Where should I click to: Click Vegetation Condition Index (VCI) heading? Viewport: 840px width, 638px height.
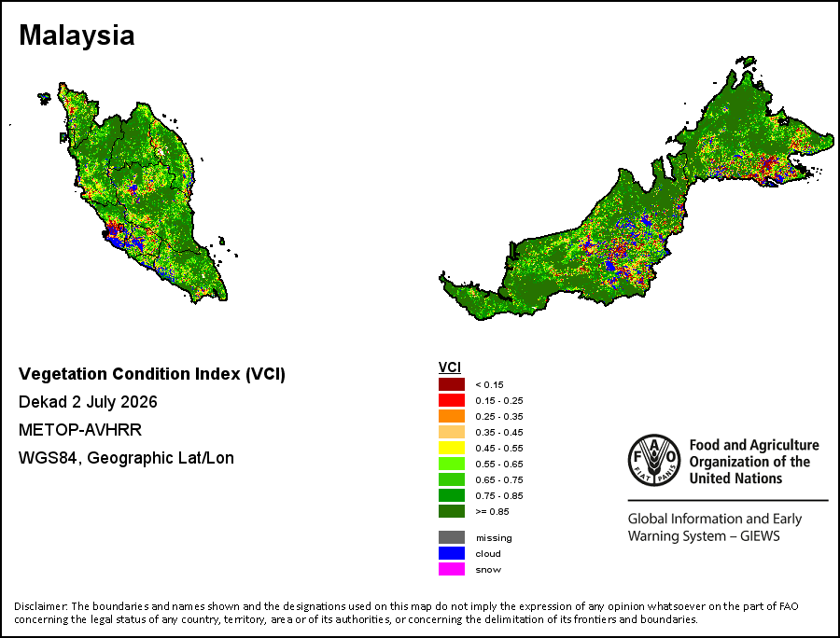coord(151,374)
